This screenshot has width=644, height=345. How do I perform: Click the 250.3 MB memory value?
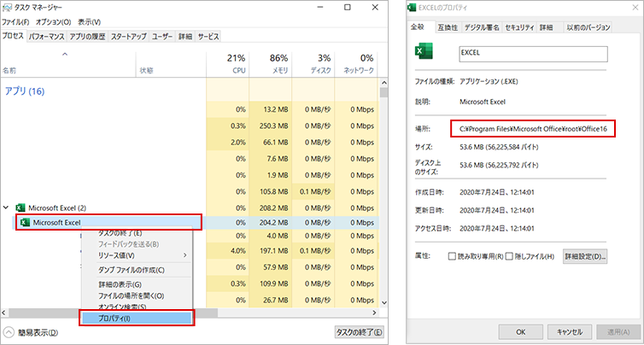click(275, 126)
